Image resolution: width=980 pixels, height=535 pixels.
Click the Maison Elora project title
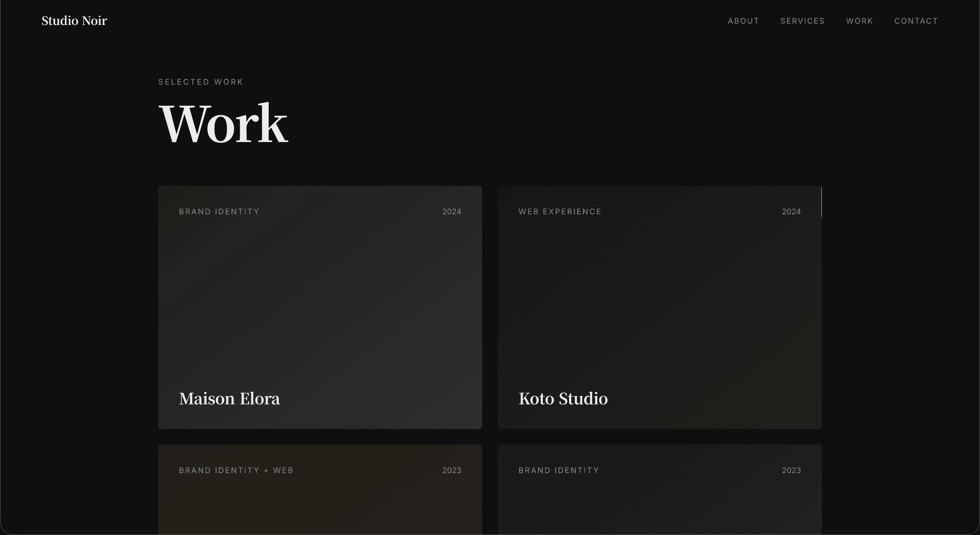point(229,399)
